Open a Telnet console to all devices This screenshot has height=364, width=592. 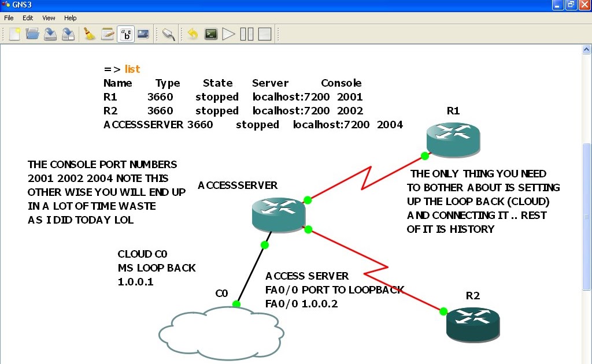(210, 34)
